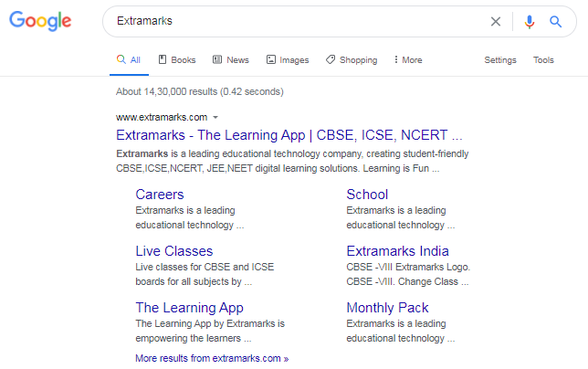Open the Books search tab
This screenshot has height=369, width=588.
click(x=177, y=60)
